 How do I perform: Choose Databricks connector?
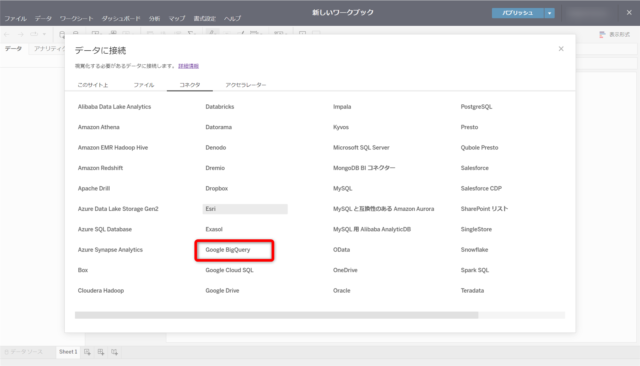[220, 107]
